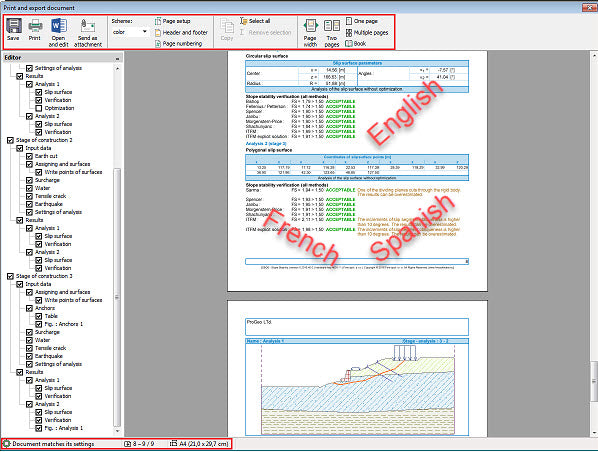Switch view to Two pages

[x=332, y=26]
